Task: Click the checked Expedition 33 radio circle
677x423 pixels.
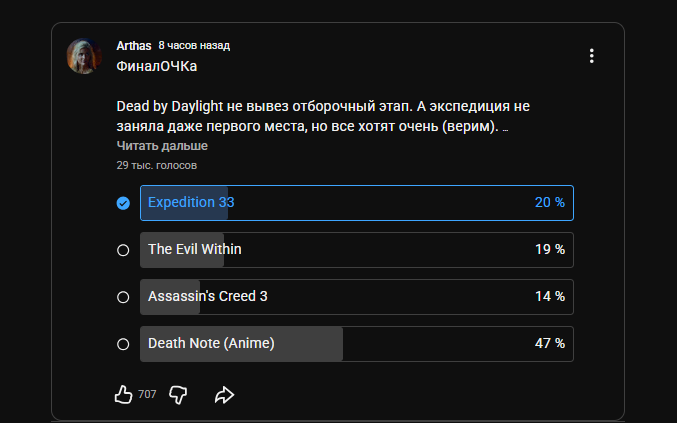Action: click(x=123, y=203)
